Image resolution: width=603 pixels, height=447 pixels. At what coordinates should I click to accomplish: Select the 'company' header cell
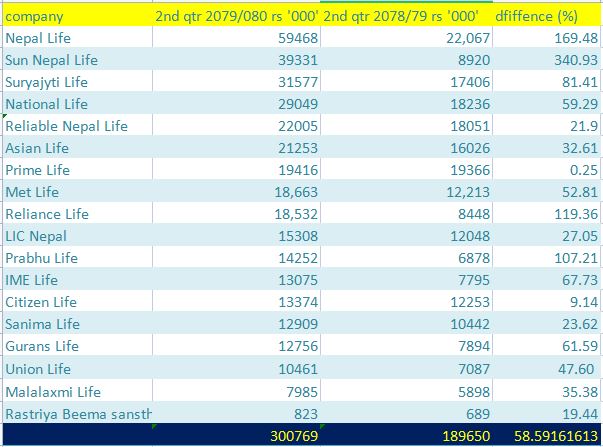tap(77, 16)
